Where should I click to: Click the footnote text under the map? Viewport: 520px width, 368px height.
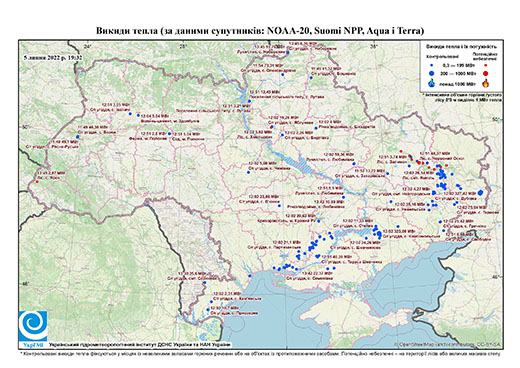click(260, 353)
